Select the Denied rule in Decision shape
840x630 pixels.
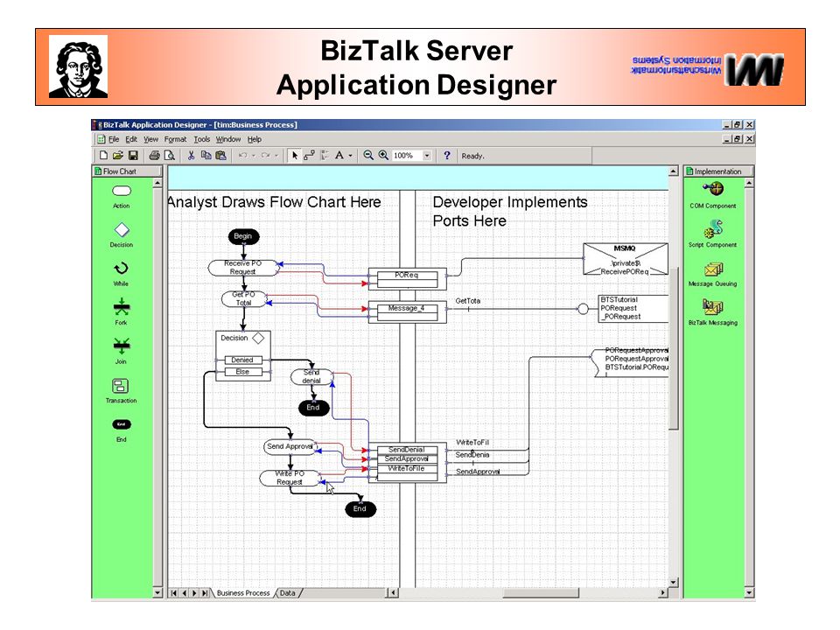[242, 360]
